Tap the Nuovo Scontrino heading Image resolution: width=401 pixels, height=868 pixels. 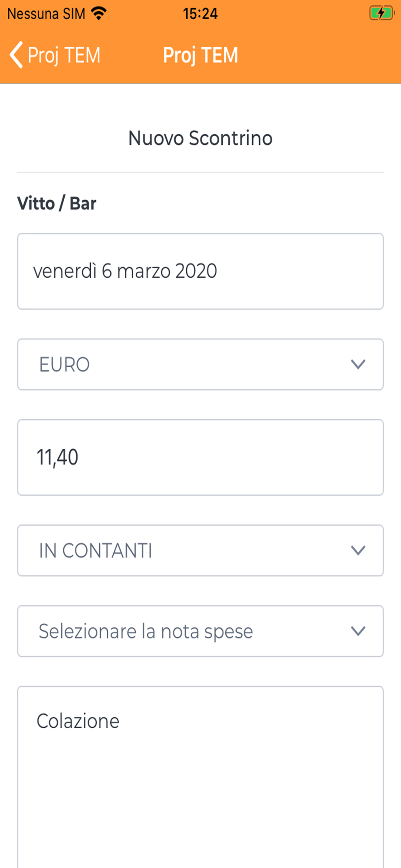pyautogui.click(x=200, y=138)
